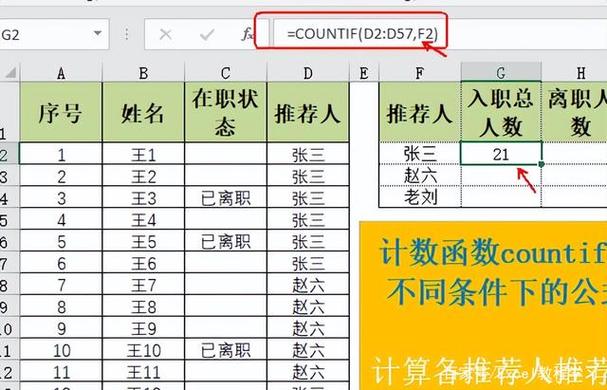Select column C header
This screenshot has height=390, width=607.
pos(226,73)
